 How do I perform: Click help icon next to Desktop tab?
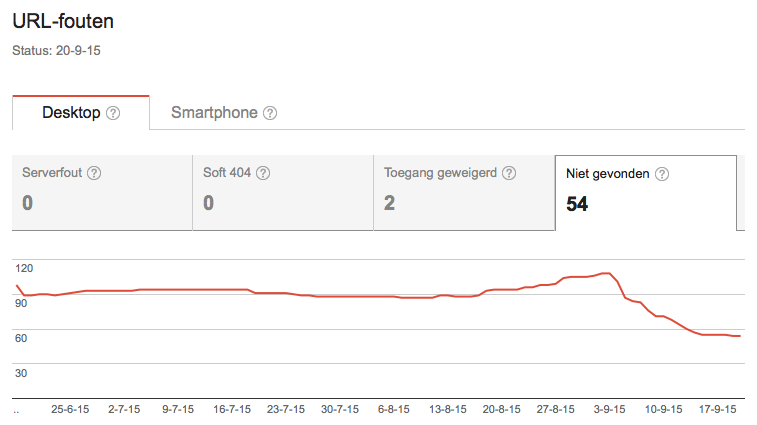click(x=113, y=113)
